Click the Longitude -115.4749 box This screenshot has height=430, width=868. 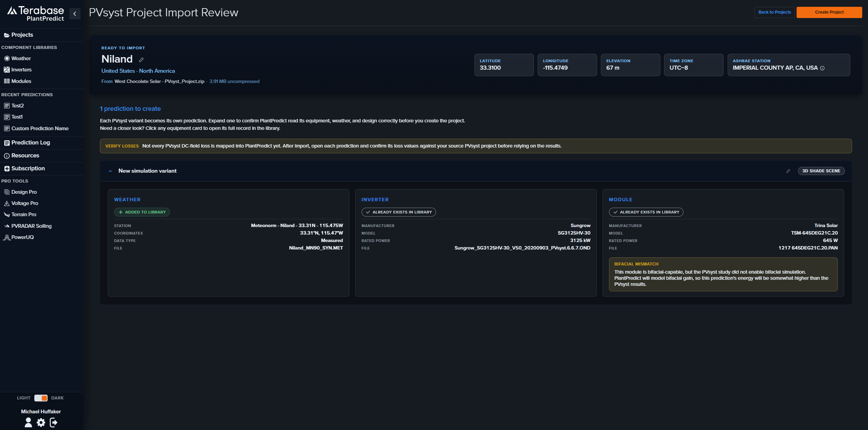pos(567,65)
